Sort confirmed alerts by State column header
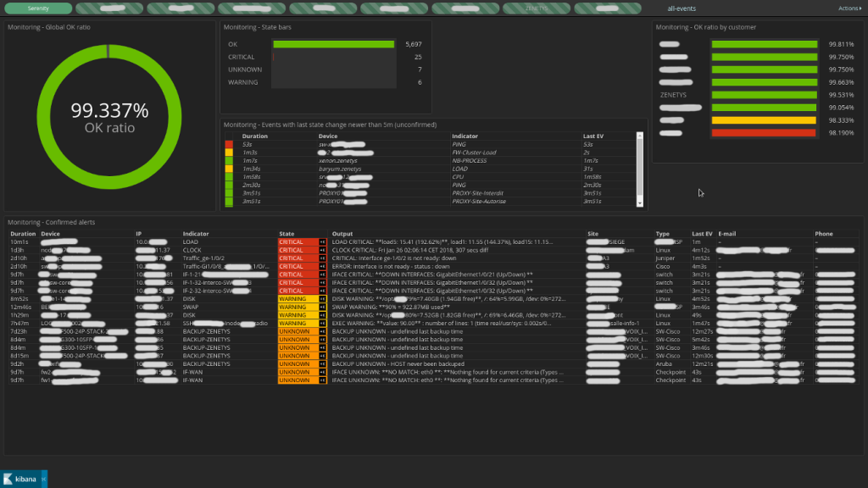This screenshot has height=488, width=868. pyautogui.click(x=287, y=233)
